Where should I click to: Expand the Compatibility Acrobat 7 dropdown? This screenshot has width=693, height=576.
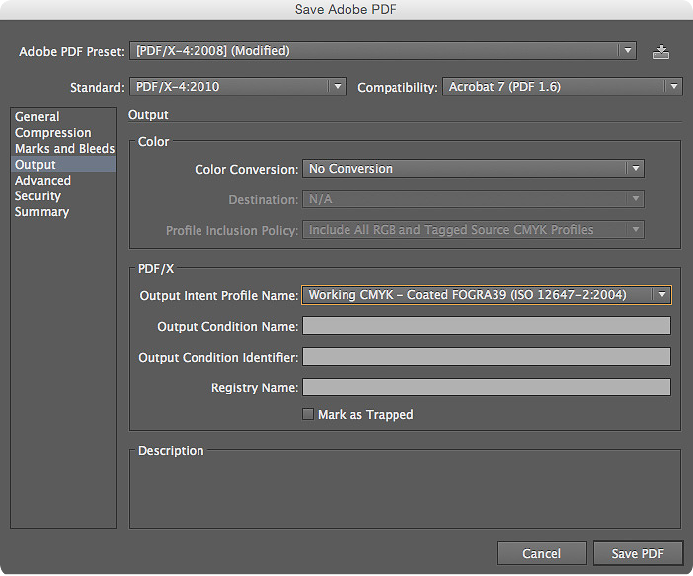pos(562,87)
